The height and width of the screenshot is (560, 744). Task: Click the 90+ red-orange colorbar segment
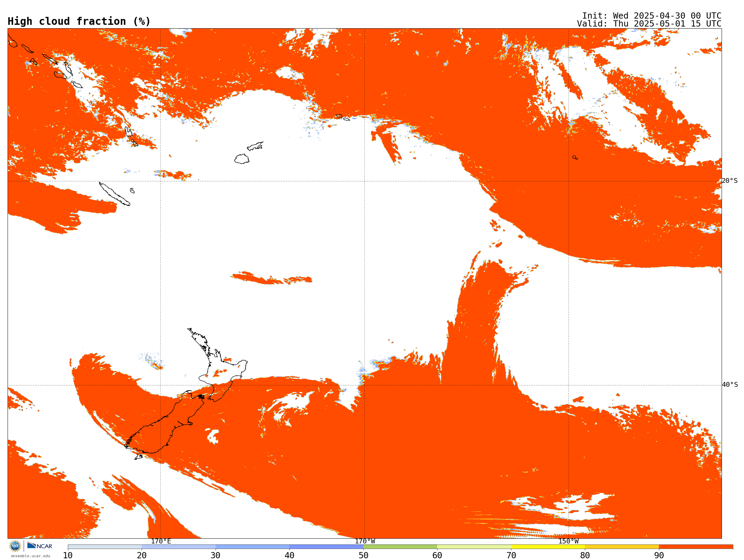coord(696,547)
